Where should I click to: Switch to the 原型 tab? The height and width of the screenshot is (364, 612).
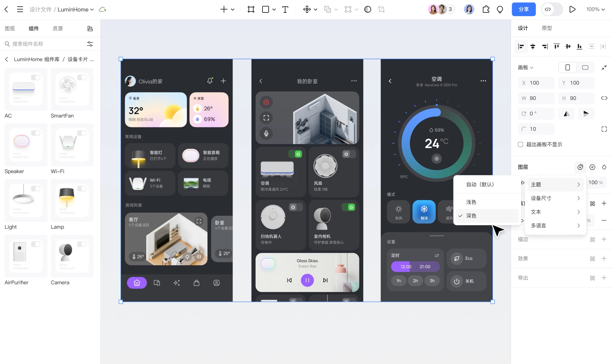pyautogui.click(x=547, y=28)
